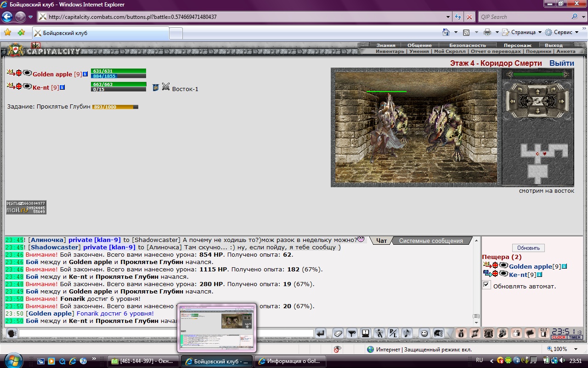Open the Знания menu

(386, 45)
